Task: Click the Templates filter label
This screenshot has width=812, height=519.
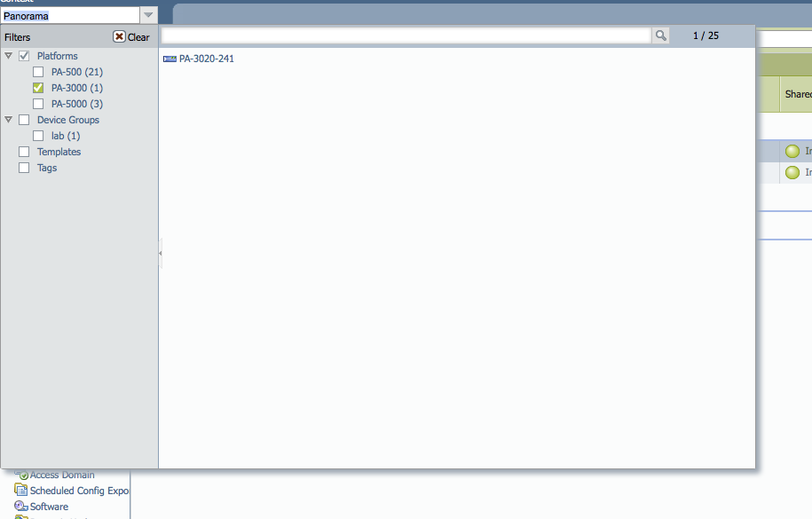Action: pos(59,152)
